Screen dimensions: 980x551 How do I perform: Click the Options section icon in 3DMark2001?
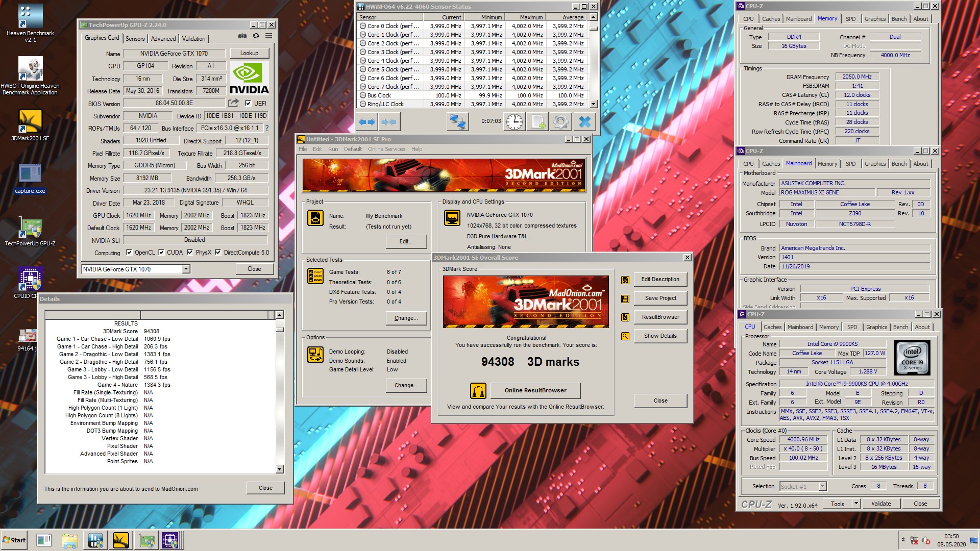(x=315, y=354)
